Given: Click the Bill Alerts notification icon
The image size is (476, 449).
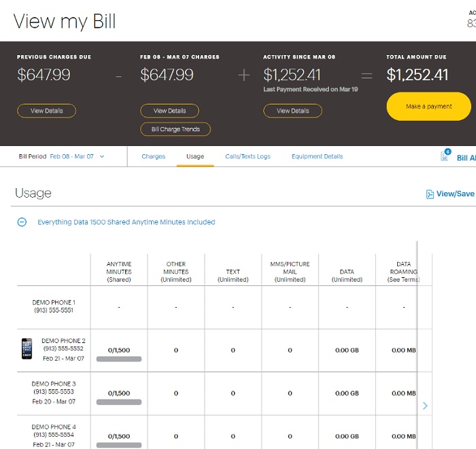Looking at the screenshot, I should (445, 156).
